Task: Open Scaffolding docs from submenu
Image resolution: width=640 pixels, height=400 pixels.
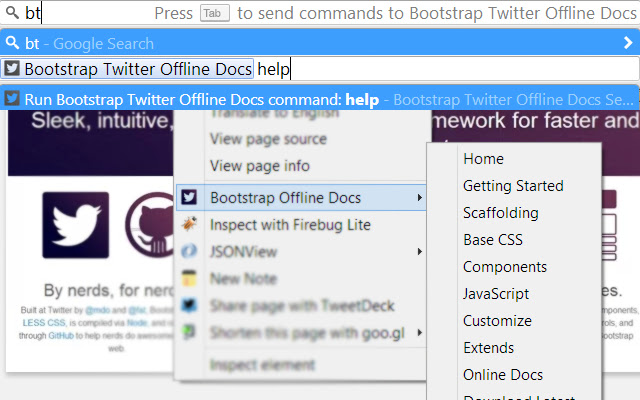Action: pos(501,213)
